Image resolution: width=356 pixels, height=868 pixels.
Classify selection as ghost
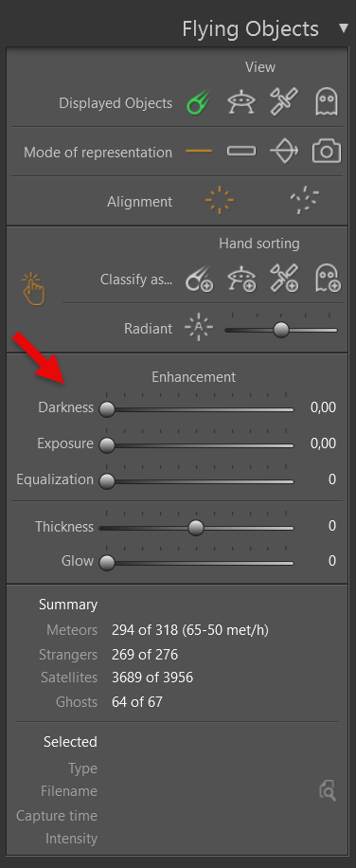pos(327,279)
